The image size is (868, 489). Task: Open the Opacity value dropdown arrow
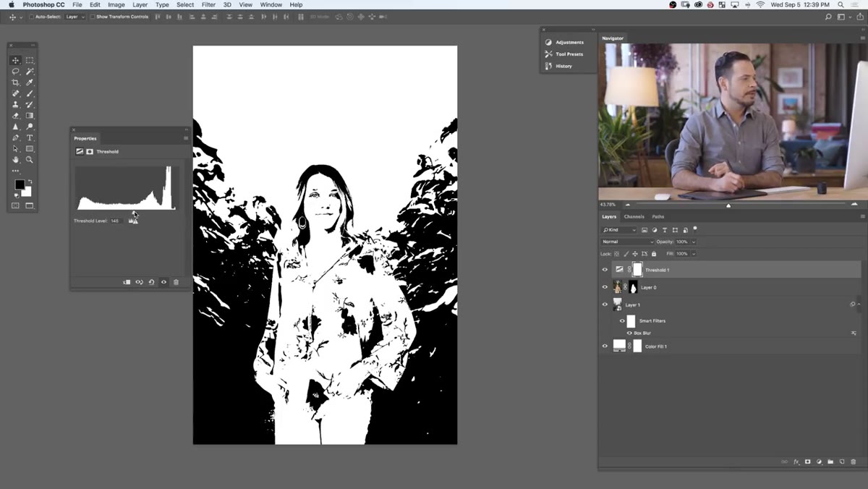pyautogui.click(x=694, y=242)
